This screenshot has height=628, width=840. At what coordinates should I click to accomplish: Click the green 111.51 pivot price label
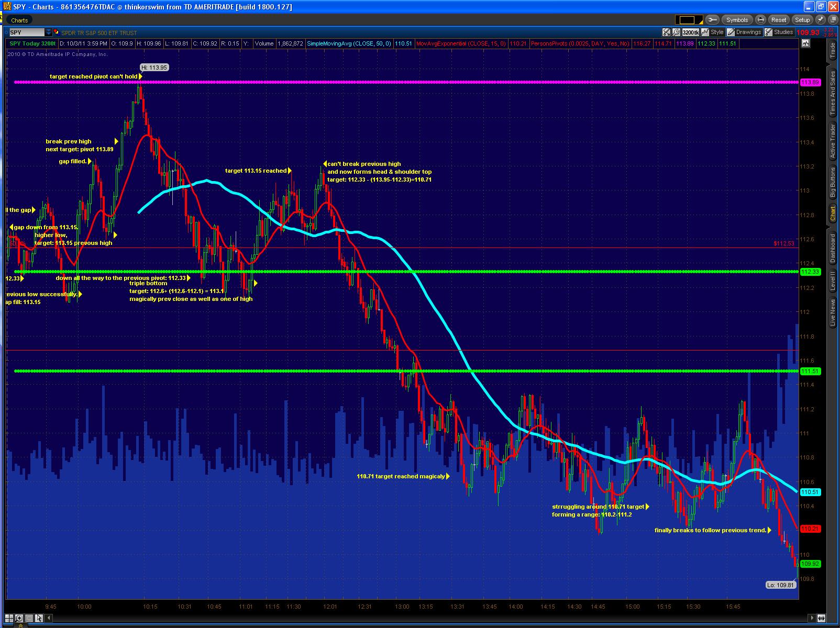(x=810, y=371)
